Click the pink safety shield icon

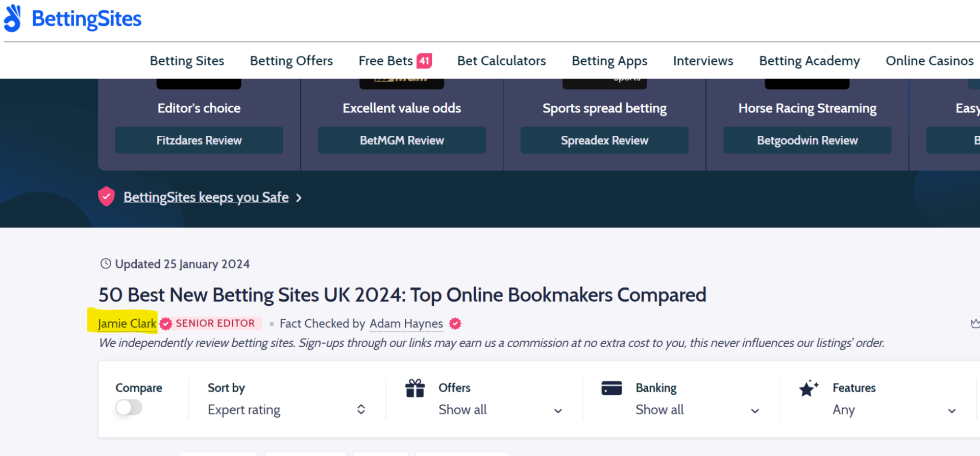click(x=106, y=197)
